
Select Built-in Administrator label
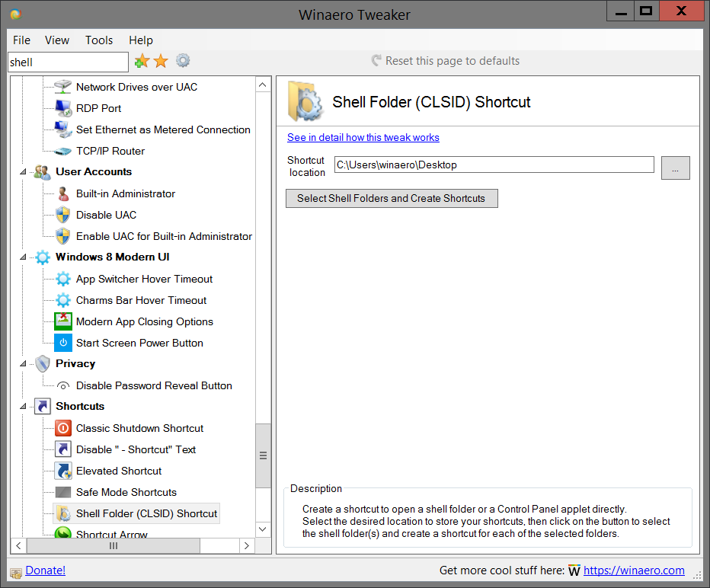126,193
